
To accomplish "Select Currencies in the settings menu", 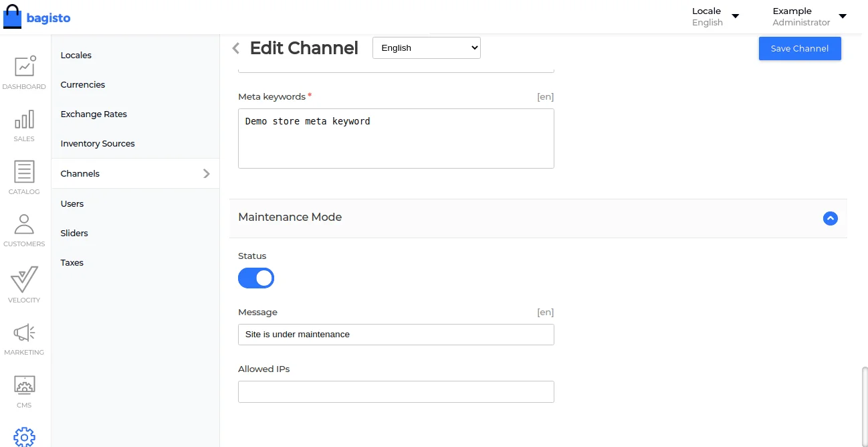I will 83,85.
